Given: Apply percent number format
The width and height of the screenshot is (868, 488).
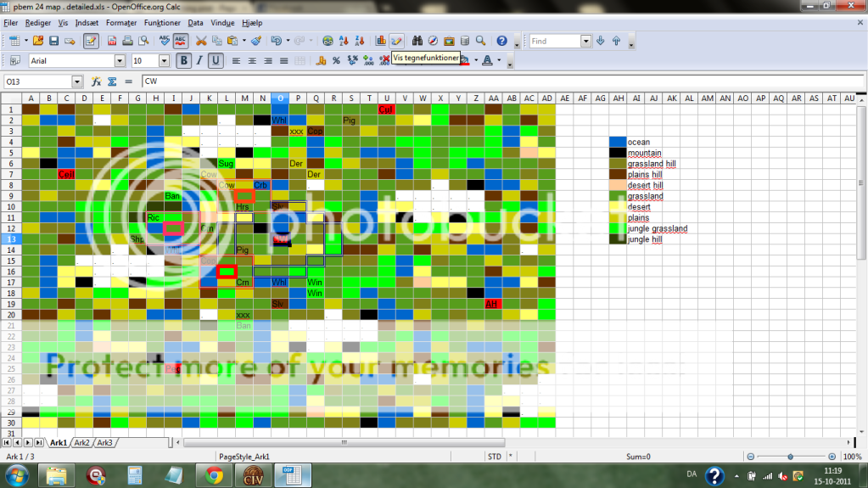Looking at the screenshot, I should (336, 61).
